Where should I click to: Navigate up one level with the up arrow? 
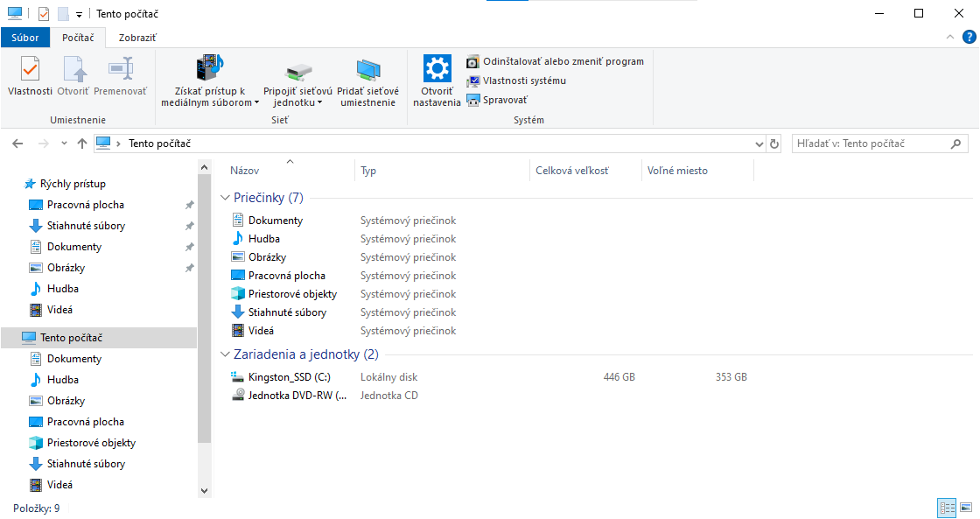pos(81,143)
